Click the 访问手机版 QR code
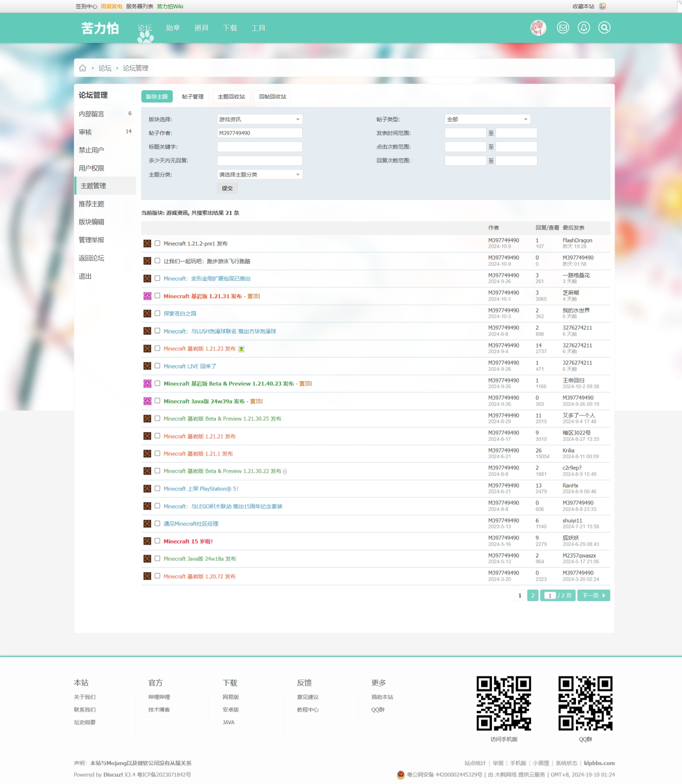This screenshot has width=682, height=784. tap(504, 703)
